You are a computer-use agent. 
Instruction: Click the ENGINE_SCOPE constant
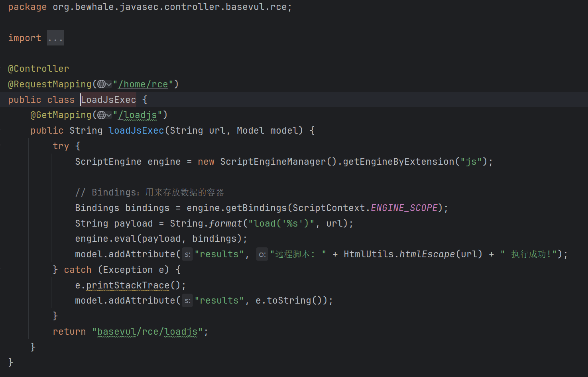coord(404,208)
